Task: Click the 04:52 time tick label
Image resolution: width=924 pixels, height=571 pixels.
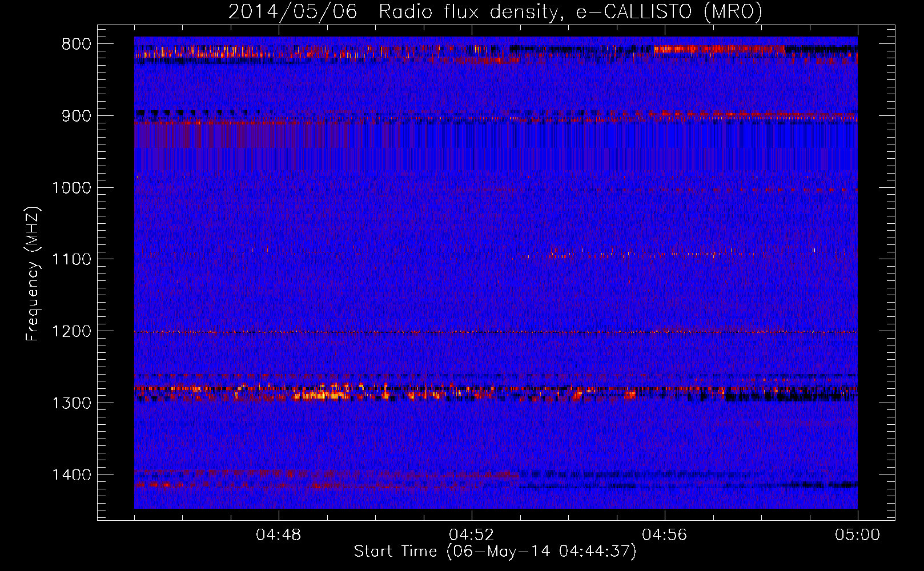Action: (x=472, y=535)
